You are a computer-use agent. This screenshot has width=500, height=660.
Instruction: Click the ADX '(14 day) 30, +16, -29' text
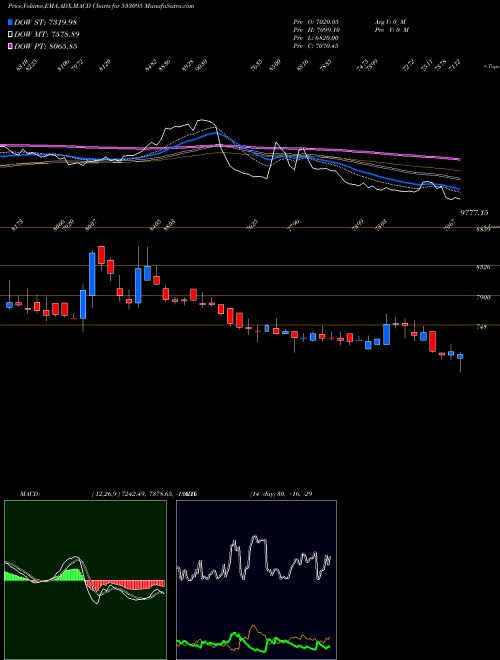(281, 494)
